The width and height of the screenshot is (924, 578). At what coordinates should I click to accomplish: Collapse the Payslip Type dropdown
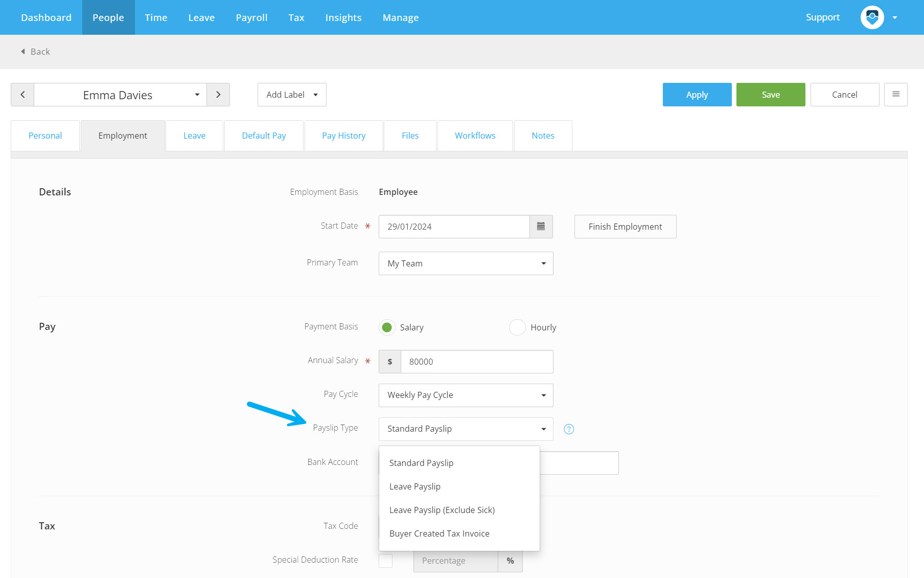[x=466, y=429]
